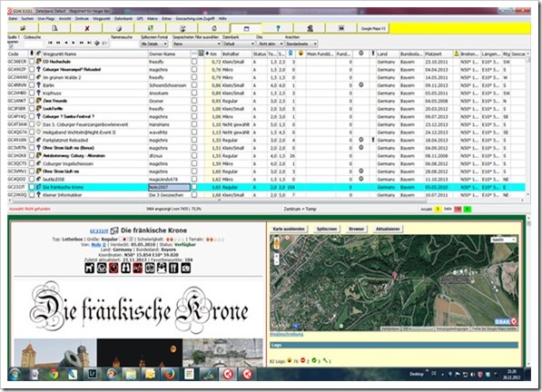This screenshot has height=392, width=542.
Task: Click the camera attribute icon in cache details
Action: (x=185, y=268)
